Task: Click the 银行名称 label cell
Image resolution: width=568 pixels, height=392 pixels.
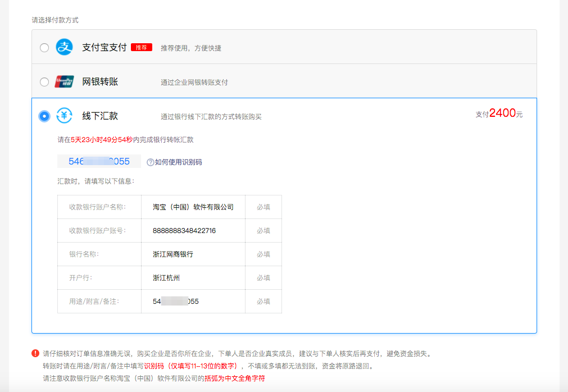Action: tap(99, 254)
